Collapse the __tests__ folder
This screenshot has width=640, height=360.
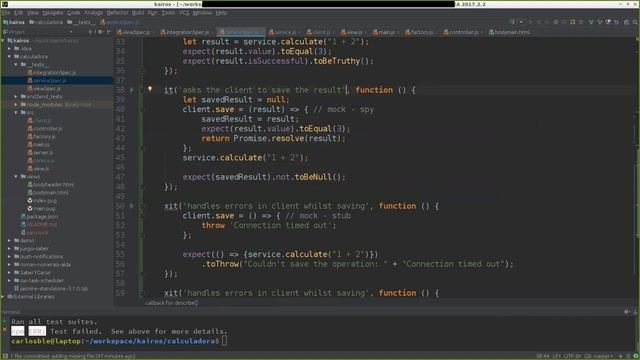coord(16,64)
